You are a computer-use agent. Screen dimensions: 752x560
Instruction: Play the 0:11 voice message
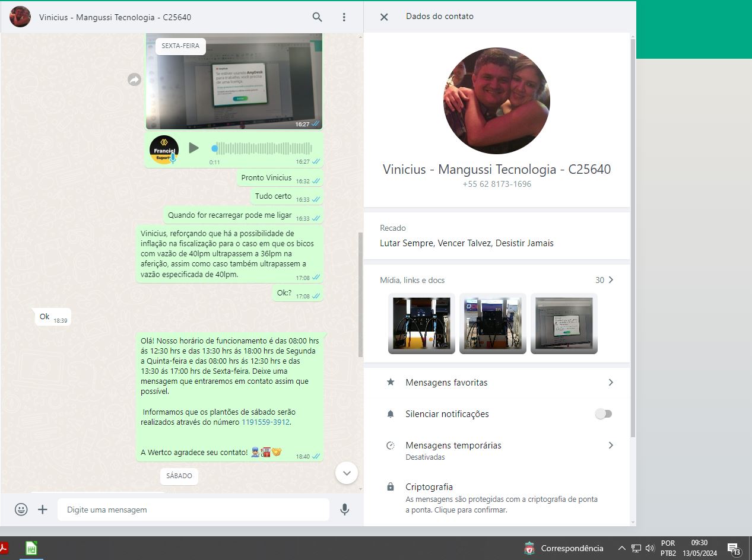(194, 148)
